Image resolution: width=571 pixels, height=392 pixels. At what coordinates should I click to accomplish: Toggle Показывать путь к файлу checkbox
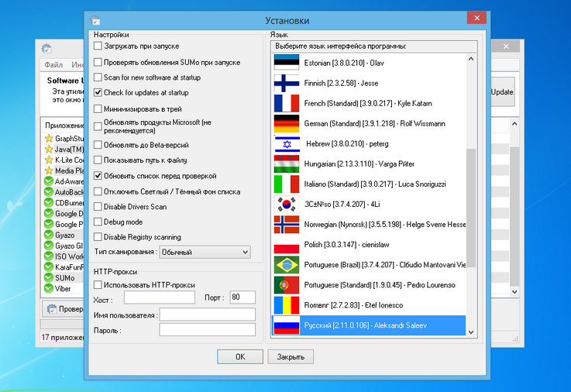point(98,160)
